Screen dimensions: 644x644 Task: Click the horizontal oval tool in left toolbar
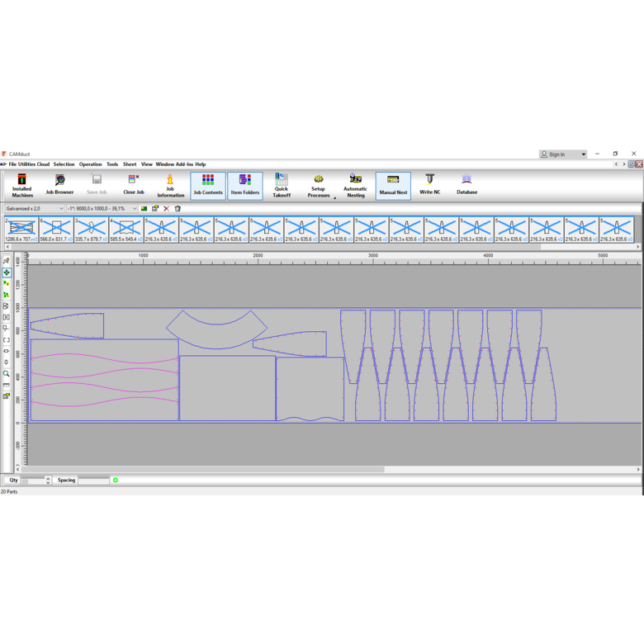[6, 351]
